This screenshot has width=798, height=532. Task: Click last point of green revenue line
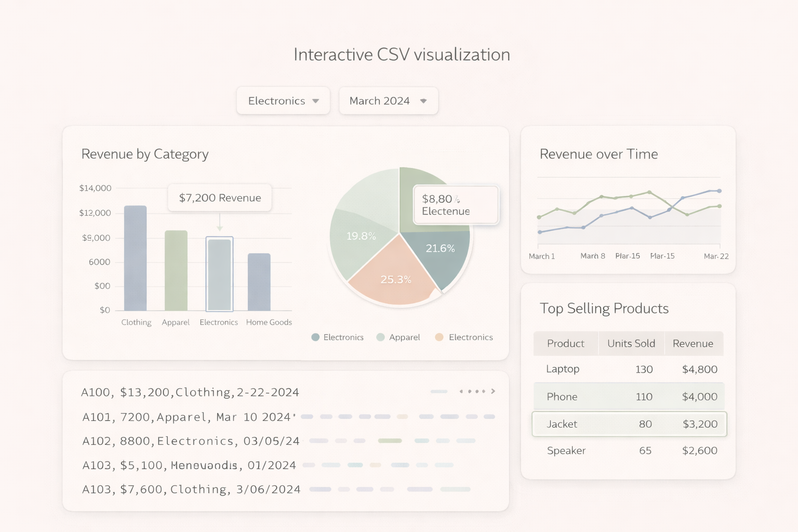[x=720, y=206]
